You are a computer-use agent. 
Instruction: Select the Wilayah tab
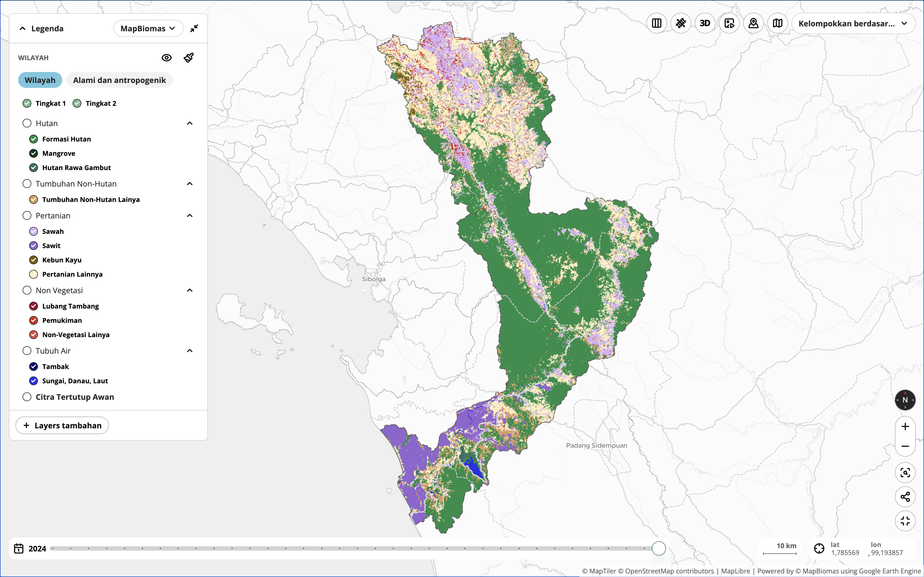(x=40, y=80)
